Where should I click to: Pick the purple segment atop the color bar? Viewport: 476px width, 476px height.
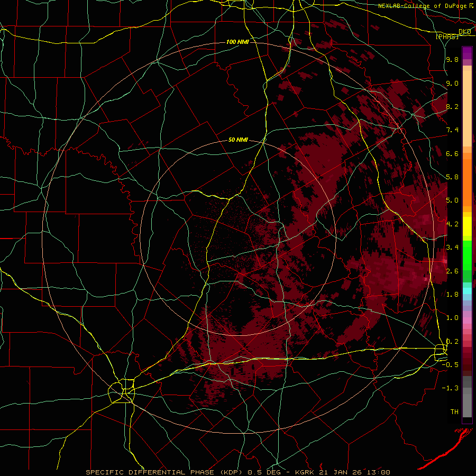coord(467,53)
